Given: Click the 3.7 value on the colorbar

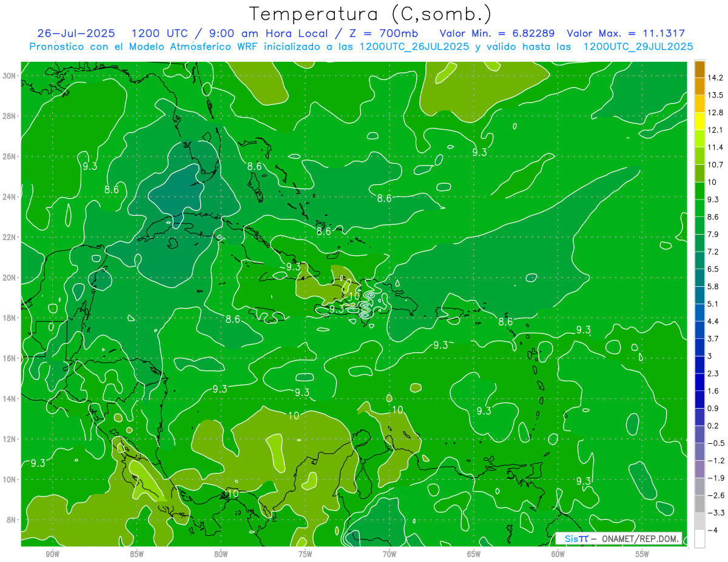Looking at the screenshot, I should (714, 338).
